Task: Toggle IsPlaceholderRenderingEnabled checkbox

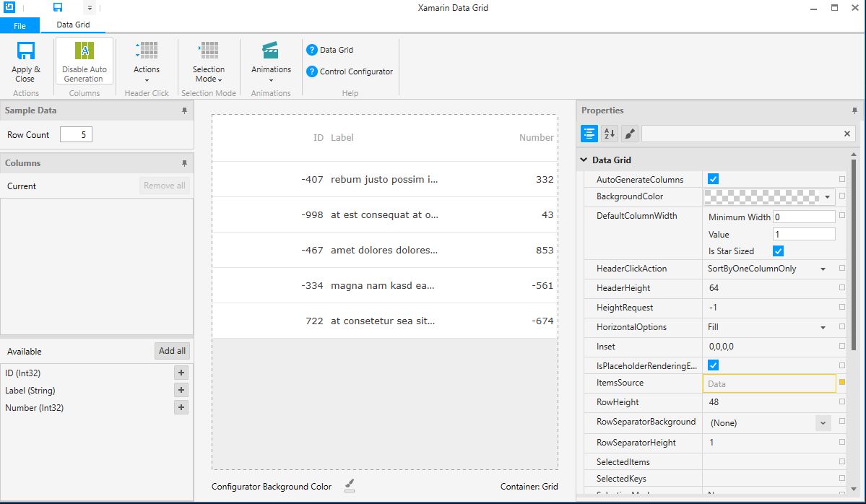Action: [x=713, y=365]
